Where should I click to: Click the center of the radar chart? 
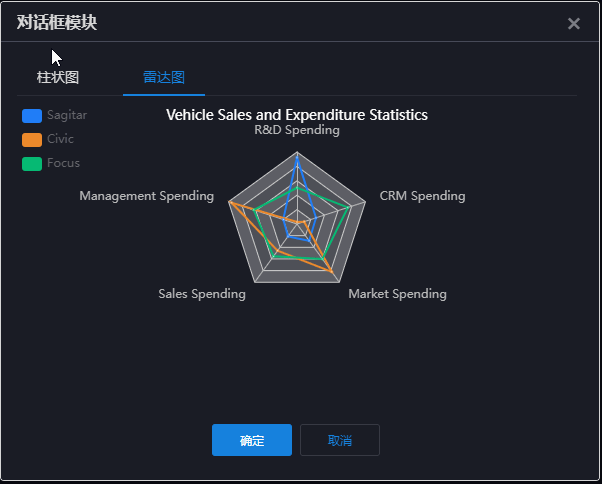(x=297, y=222)
